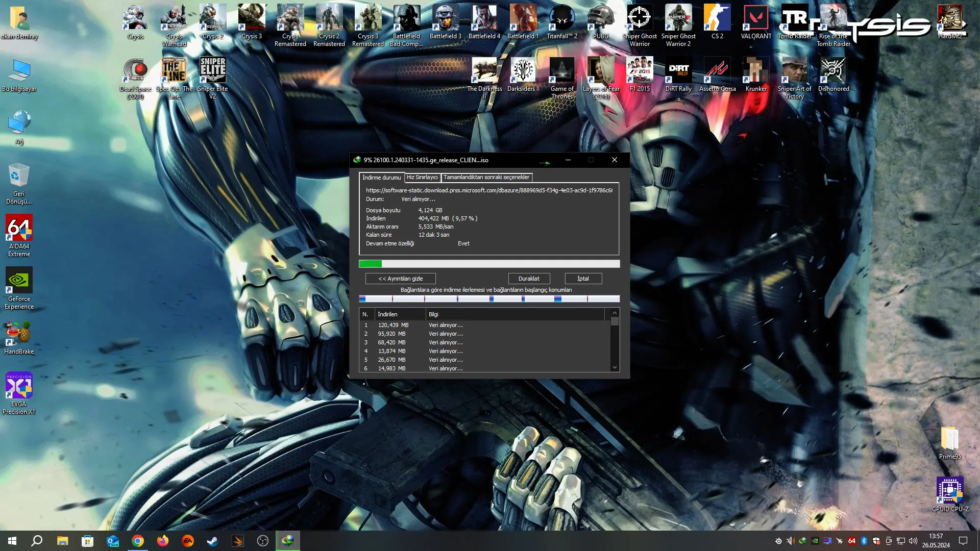Click the İndirilen column header
The width and height of the screenshot is (980, 551).
point(400,314)
